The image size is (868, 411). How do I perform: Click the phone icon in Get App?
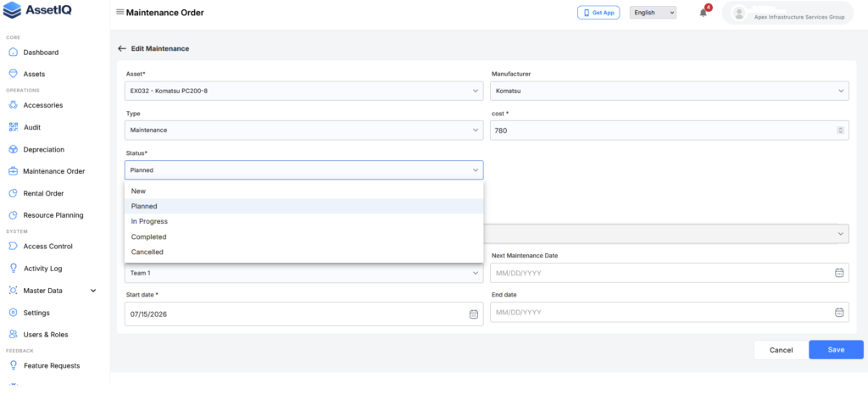(x=587, y=13)
